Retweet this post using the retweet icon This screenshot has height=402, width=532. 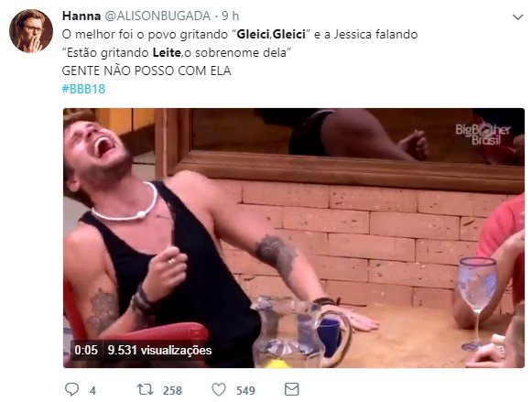[146, 389]
